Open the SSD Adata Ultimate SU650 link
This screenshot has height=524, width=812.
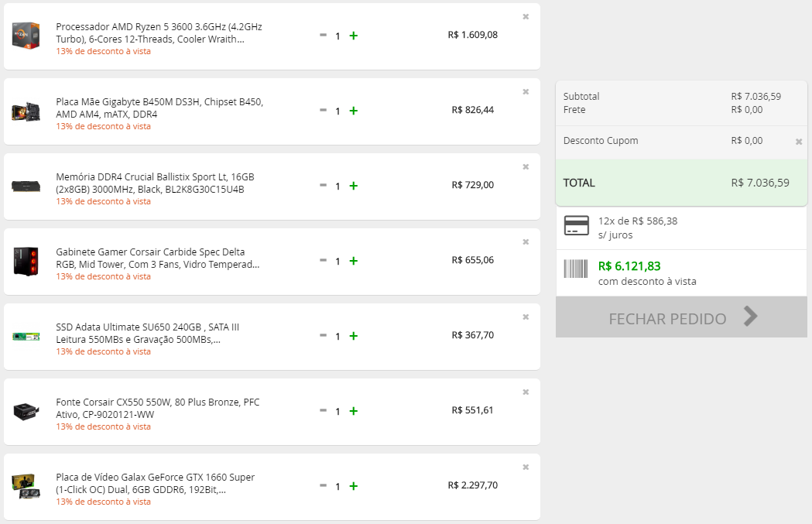(x=148, y=333)
